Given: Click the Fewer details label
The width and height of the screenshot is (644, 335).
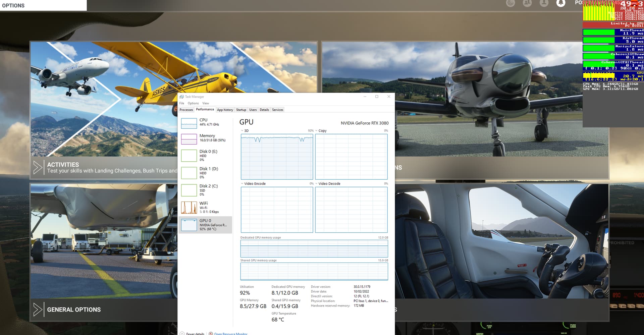Looking at the screenshot, I should [x=195, y=334].
